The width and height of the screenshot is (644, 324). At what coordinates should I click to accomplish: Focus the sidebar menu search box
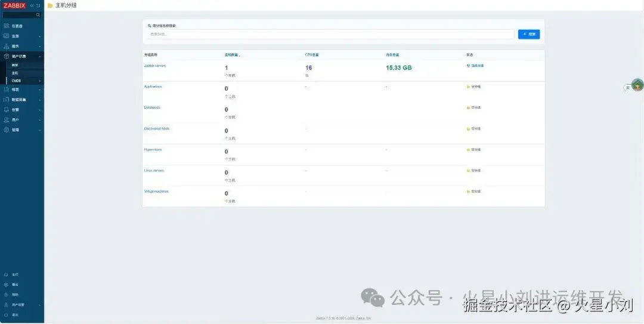[22, 15]
